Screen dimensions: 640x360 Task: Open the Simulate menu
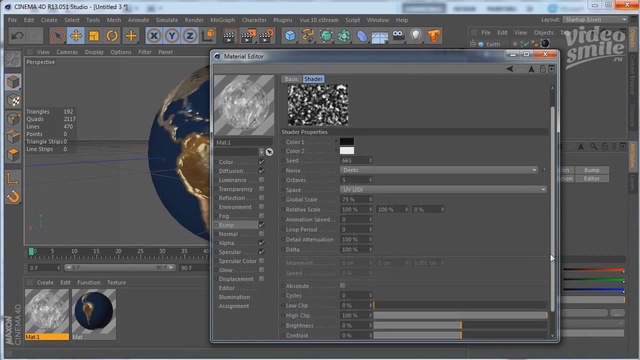[167, 20]
